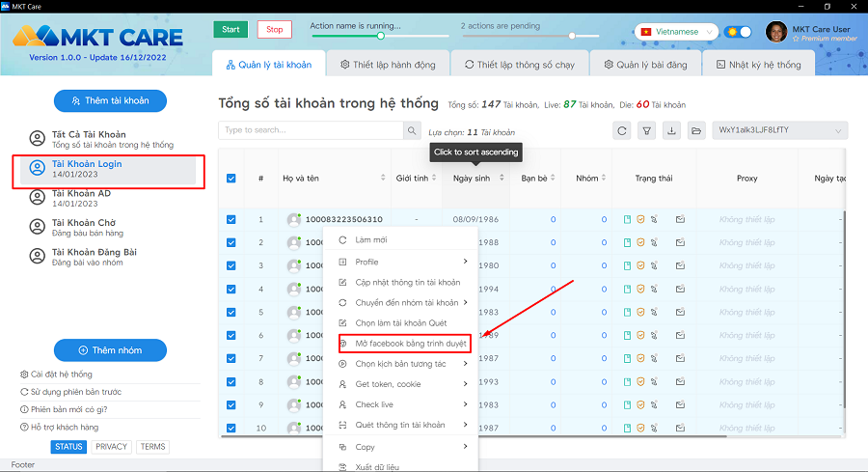
Task: Click the MKT Care User profile avatar
Action: 776,32
